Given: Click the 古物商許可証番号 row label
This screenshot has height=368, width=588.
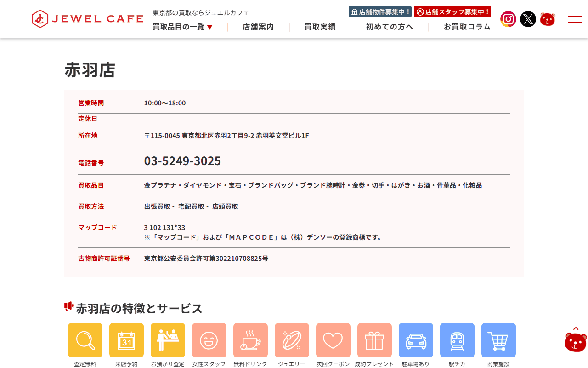Looking at the screenshot, I should click(x=104, y=259).
